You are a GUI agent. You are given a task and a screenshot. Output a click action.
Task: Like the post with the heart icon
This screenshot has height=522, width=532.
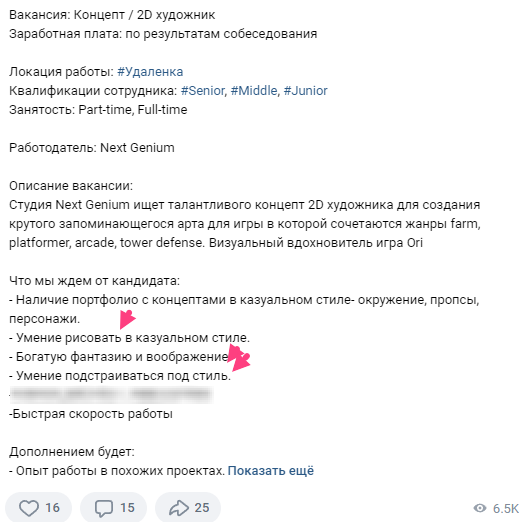[28, 508]
